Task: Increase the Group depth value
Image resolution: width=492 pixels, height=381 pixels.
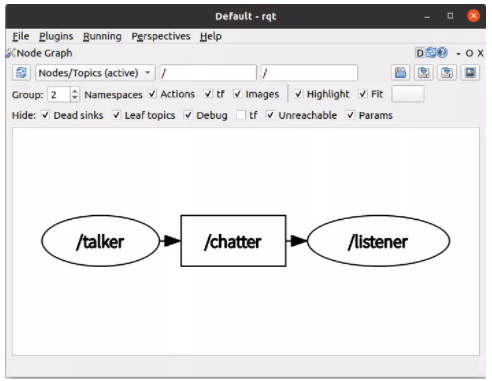Action: tap(75, 91)
